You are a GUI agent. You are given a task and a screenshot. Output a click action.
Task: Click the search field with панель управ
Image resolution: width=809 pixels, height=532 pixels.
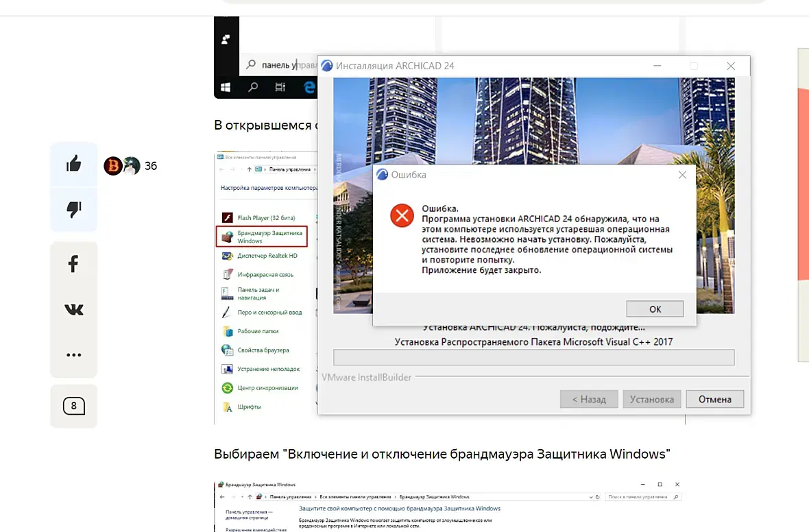[x=279, y=64]
